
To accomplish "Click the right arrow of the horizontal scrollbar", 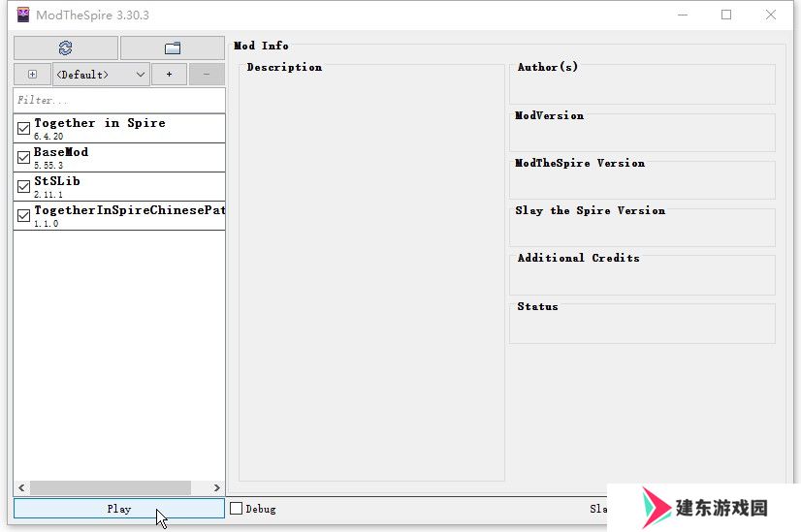I will coord(216,487).
